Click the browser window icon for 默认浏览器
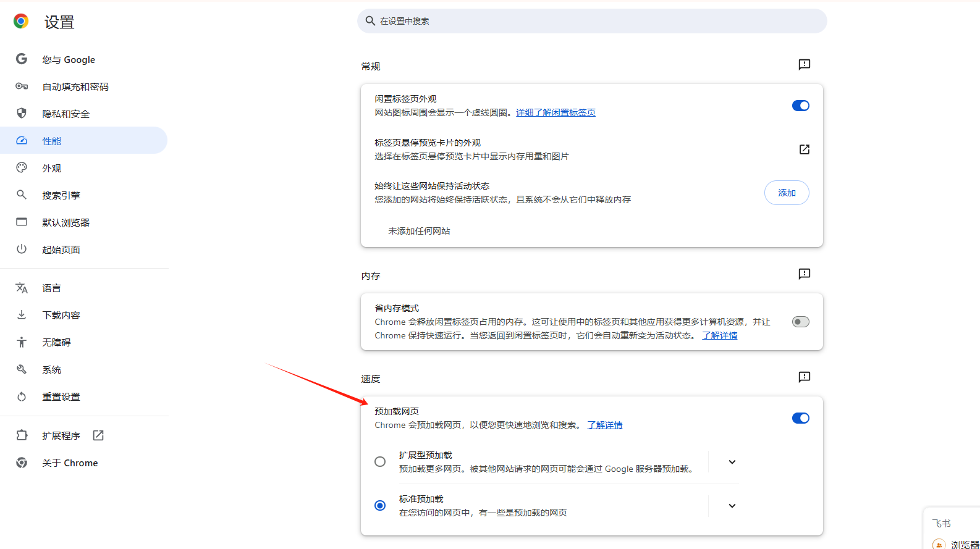980x549 pixels. pos(22,222)
